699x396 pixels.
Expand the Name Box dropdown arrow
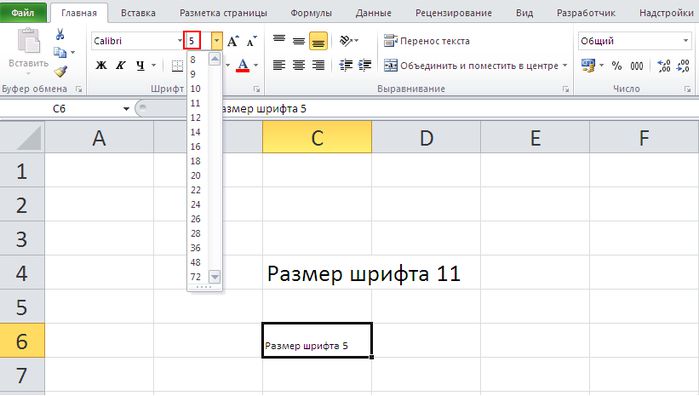coord(126,109)
